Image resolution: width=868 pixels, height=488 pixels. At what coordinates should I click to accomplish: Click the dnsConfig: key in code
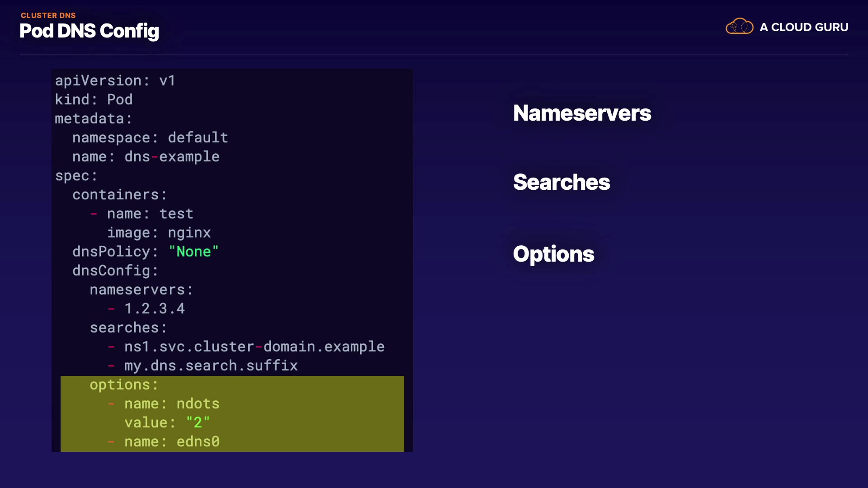tap(115, 270)
